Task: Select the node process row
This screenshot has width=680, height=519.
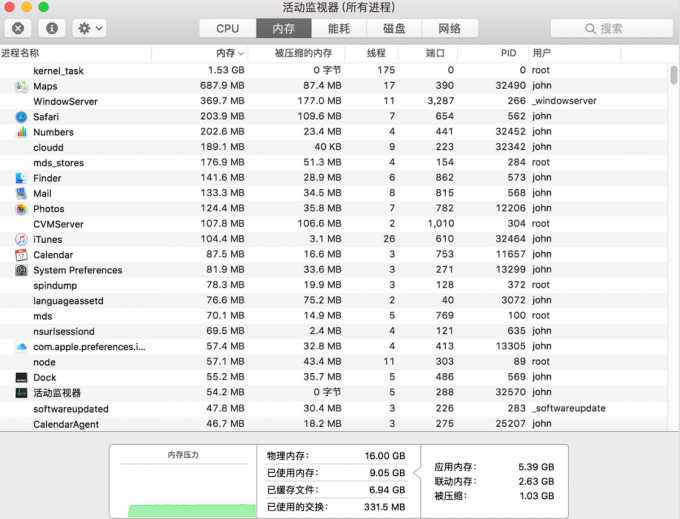Action: pyautogui.click(x=333, y=362)
